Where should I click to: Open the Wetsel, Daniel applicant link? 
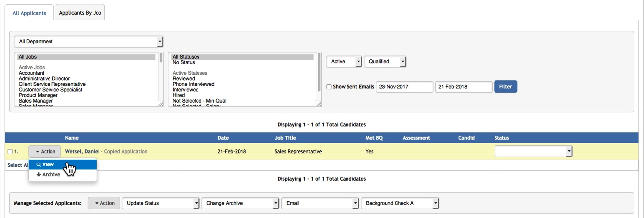click(82, 152)
